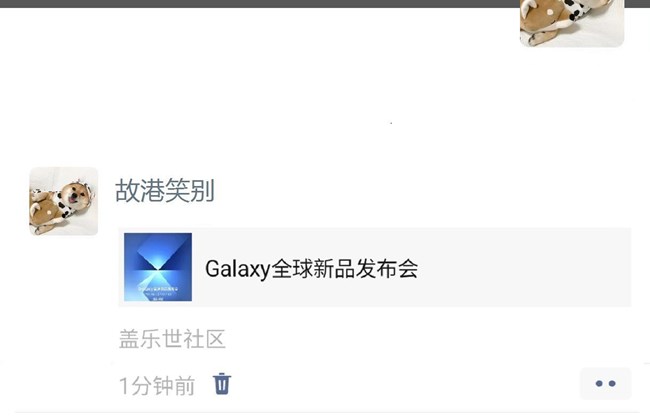Delete the post using the trash icon
The width and height of the screenshot is (650, 419).
point(222,384)
